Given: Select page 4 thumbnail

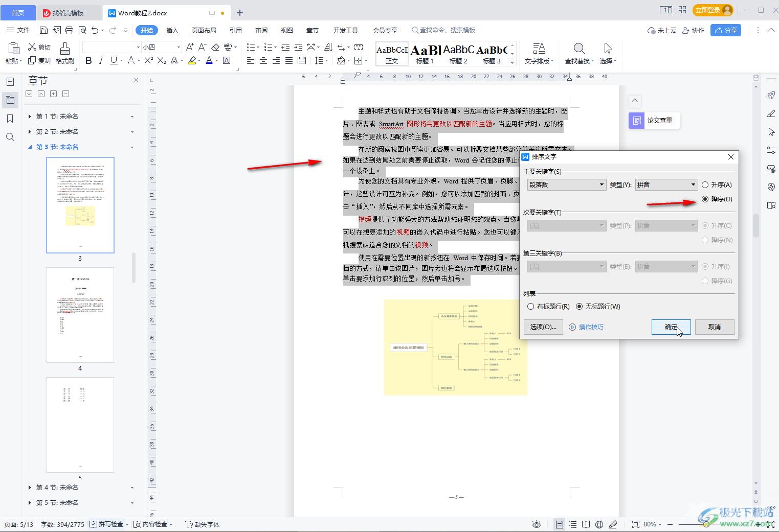Looking at the screenshot, I should point(80,315).
